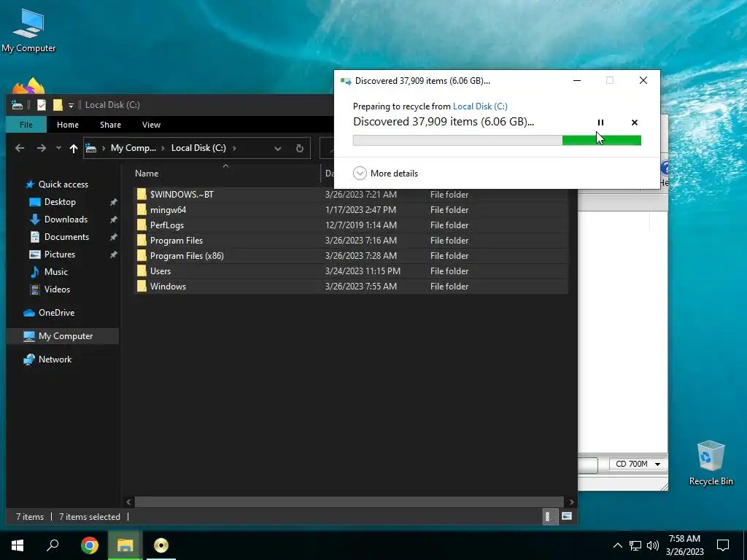Open the CD 700M dropdown in the background window
This screenshot has height=560, width=747.
click(x=638, y=464)
